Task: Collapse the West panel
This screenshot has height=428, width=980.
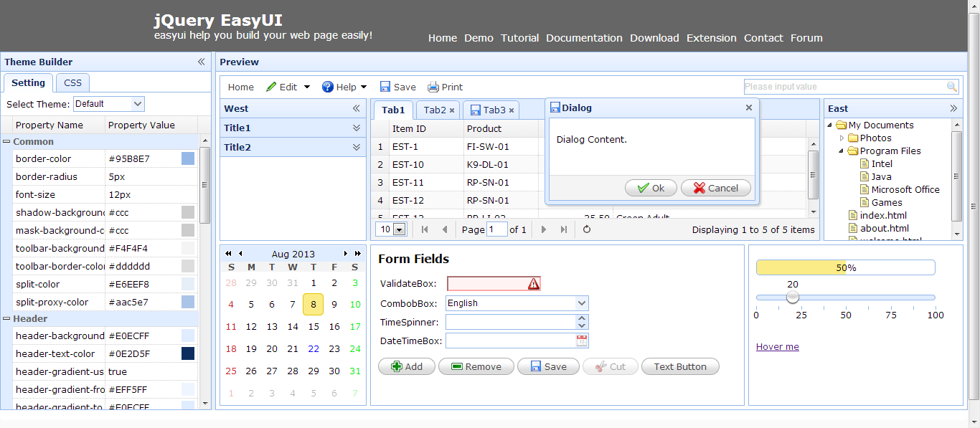Action: pos(356,108)
